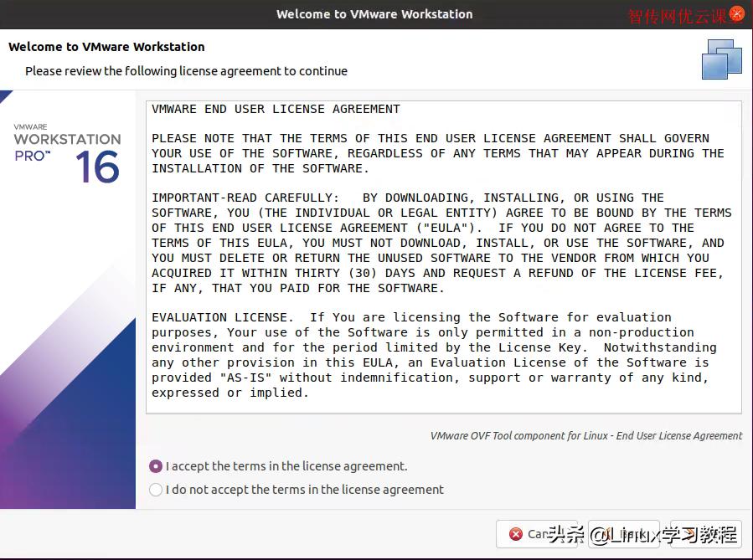Select "I accept the terms in the license agreement"
Image resolution: width=753 pixels, height=560 pixels.
pos(156,466)
